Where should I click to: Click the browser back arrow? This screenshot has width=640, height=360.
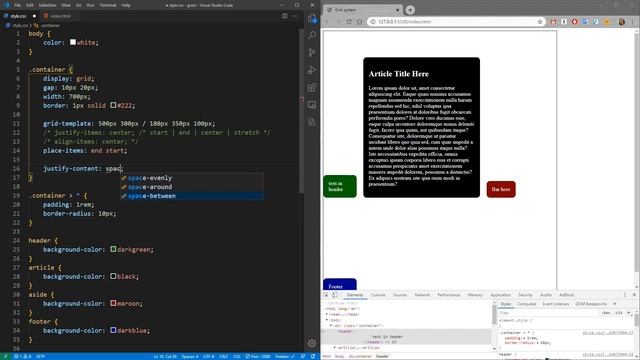(x=328, y=22)
